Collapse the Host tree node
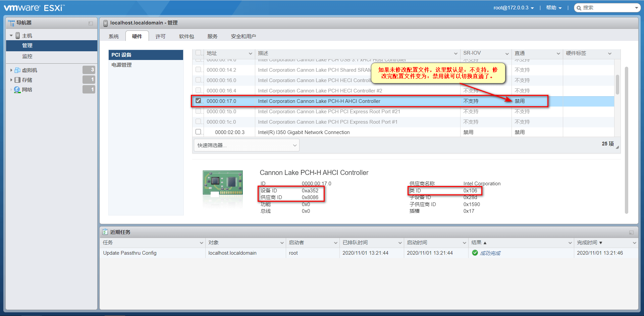 [11, 36]
